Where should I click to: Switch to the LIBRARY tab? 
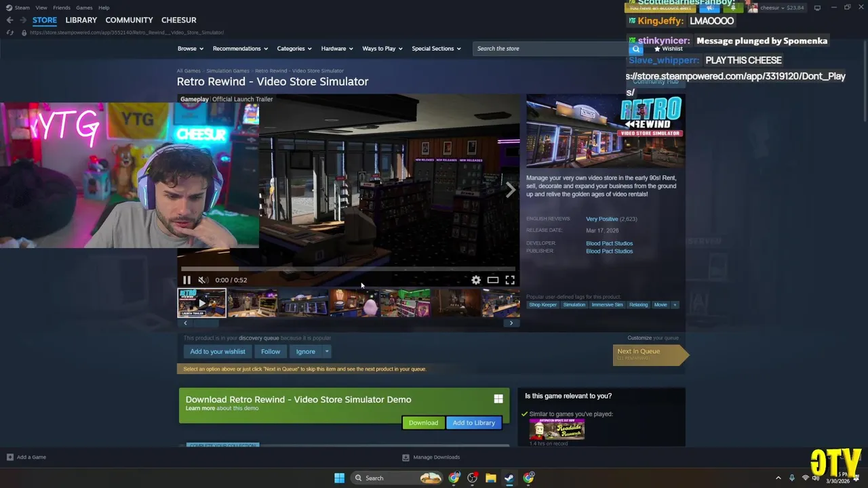coord(81,20)
